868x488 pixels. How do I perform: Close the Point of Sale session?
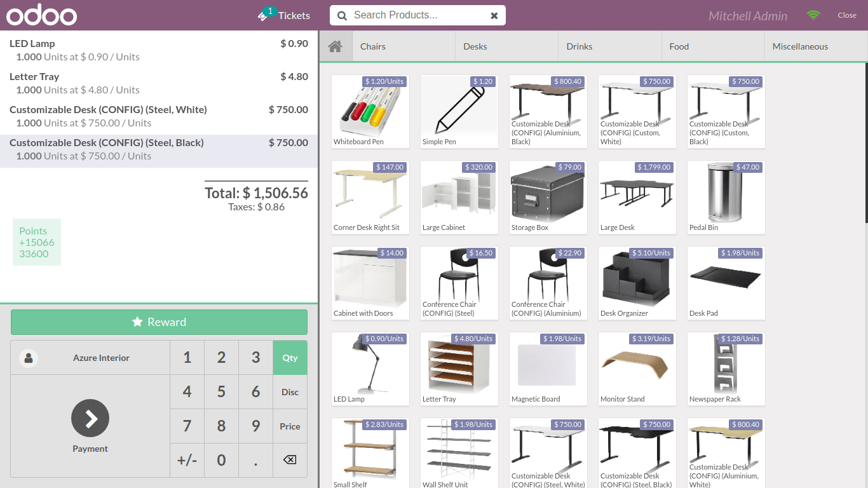847,15
